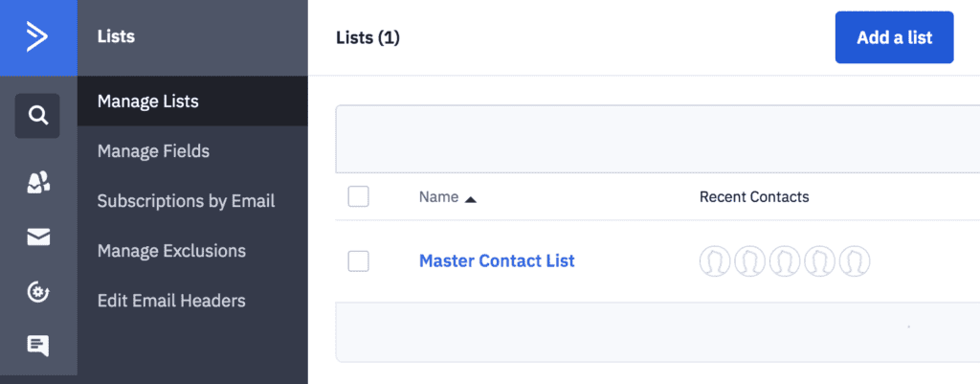Sort lists by the Name arrow
Viewport: 980px width, 384px height.
coord(471,198)
